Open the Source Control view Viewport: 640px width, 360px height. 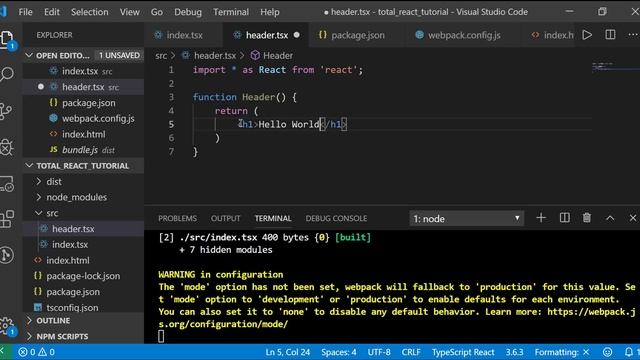pyautogui.click(x=6, y=111)
